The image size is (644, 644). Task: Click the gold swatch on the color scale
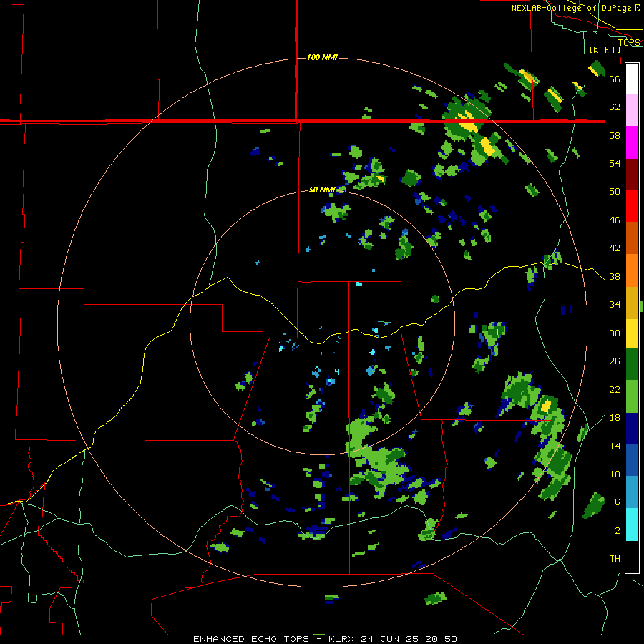coord(632,303)
